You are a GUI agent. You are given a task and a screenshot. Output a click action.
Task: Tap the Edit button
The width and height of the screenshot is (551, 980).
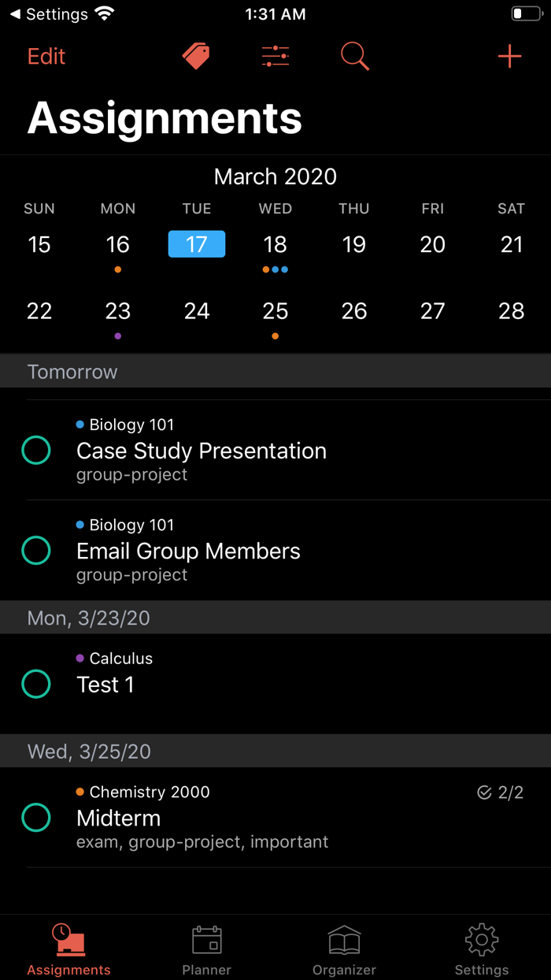click(x=46, y=56)
